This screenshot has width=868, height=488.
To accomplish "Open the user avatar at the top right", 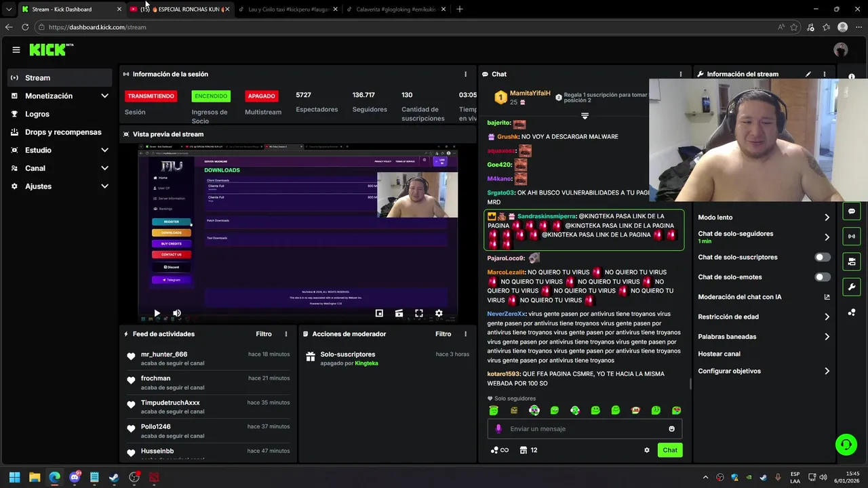I will tap(841, 49).
